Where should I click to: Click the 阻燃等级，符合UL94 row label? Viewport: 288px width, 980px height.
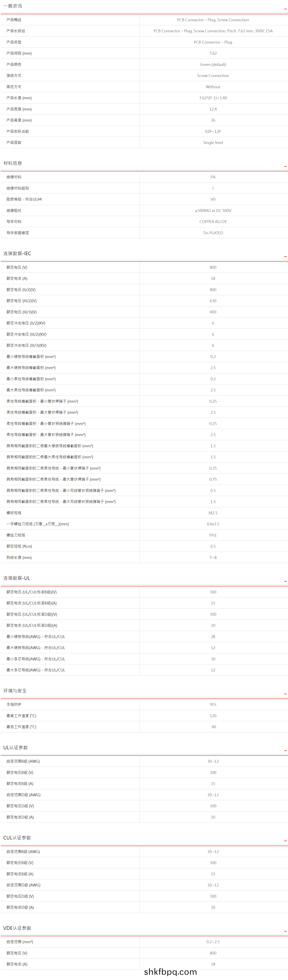pos(24,199)
